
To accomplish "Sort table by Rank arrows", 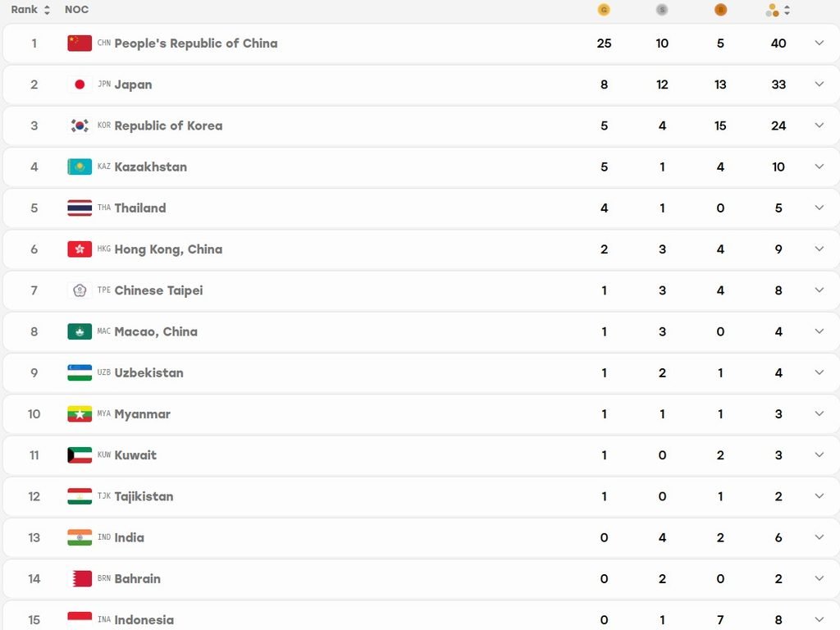I will pos(47,10).
